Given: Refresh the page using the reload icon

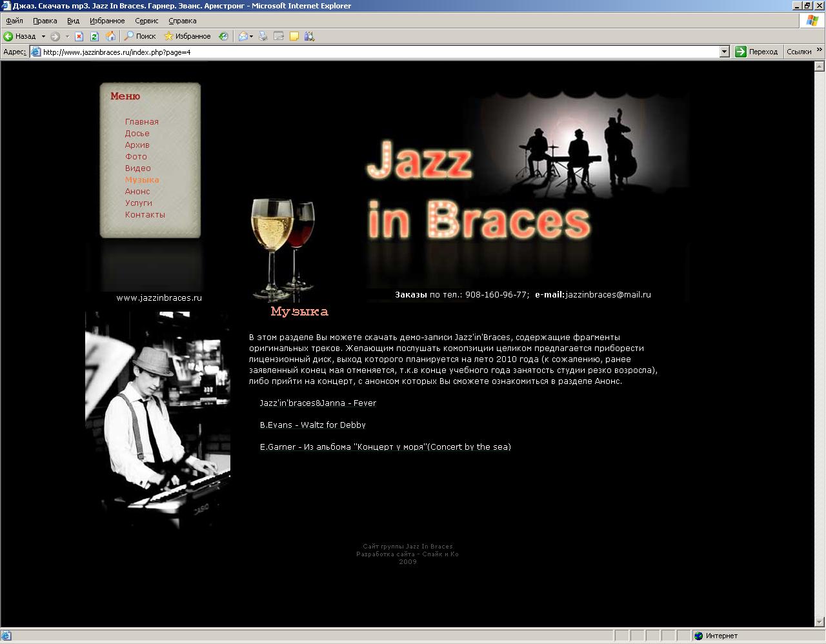Looking at the screenshot, I should tap(94, 36).
